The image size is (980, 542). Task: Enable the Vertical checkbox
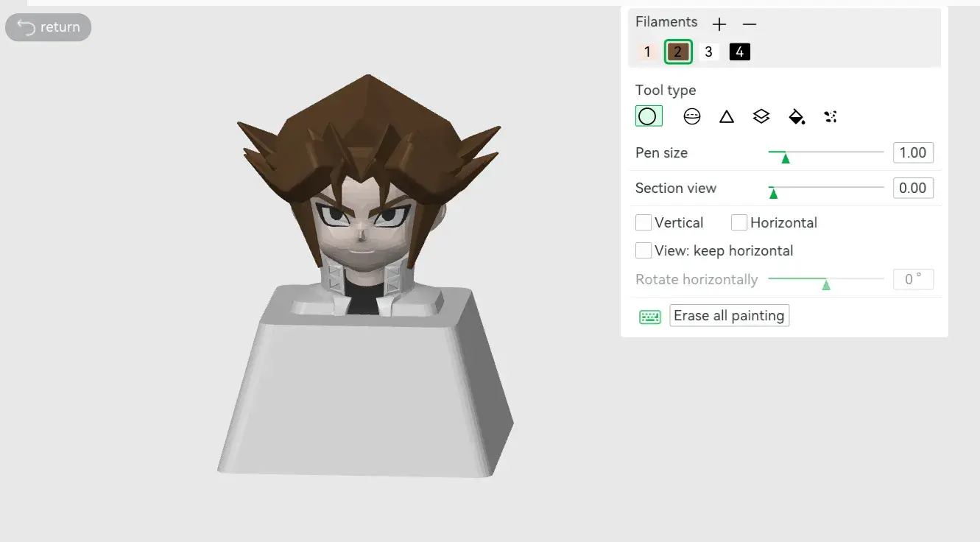point(644,222)
